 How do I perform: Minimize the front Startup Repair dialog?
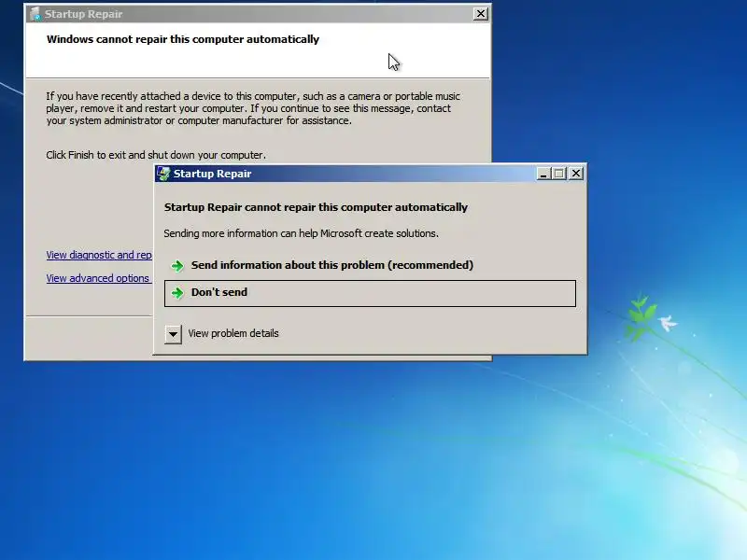(x=543, y=174)
